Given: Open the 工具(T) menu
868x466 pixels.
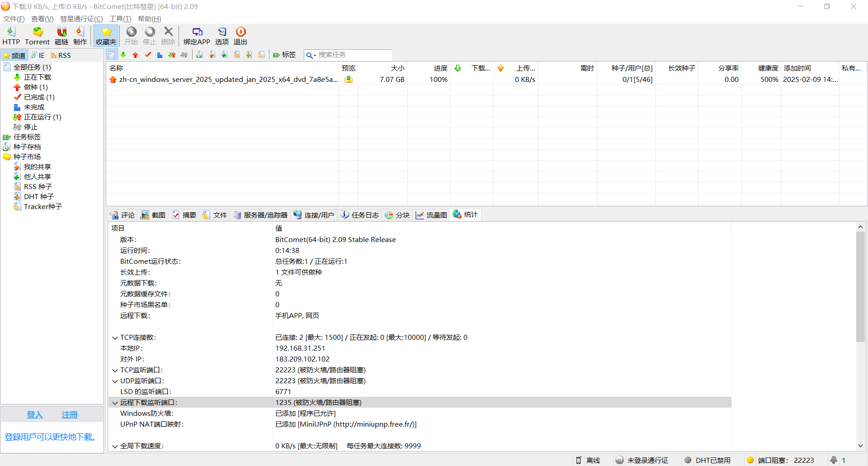Looking at the screenshot, I should tap(120, 19).
